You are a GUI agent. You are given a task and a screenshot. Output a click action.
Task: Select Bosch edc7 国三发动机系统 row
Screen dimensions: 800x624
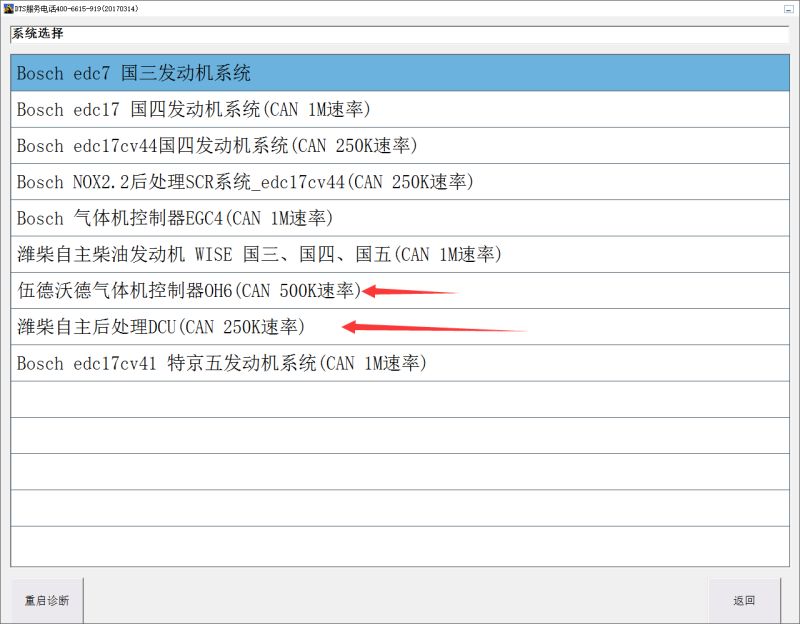tap(400, 73)
